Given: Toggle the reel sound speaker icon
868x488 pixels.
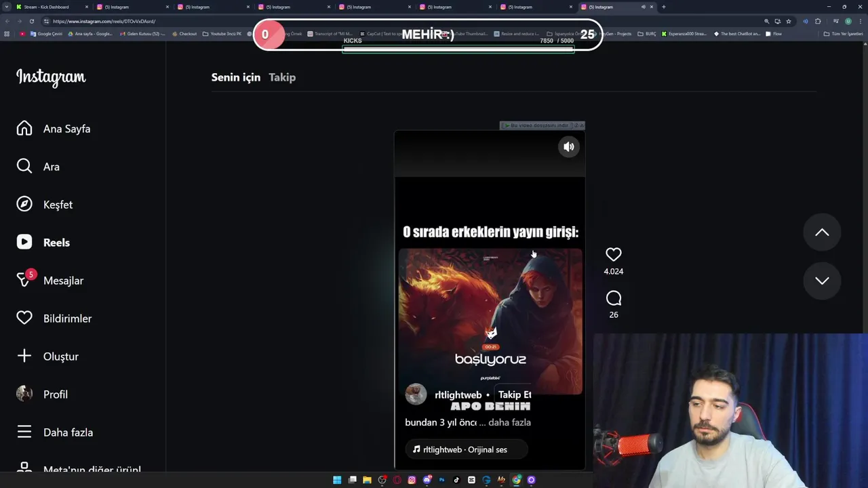Looking at the screenshot, I should pos(569,146).
